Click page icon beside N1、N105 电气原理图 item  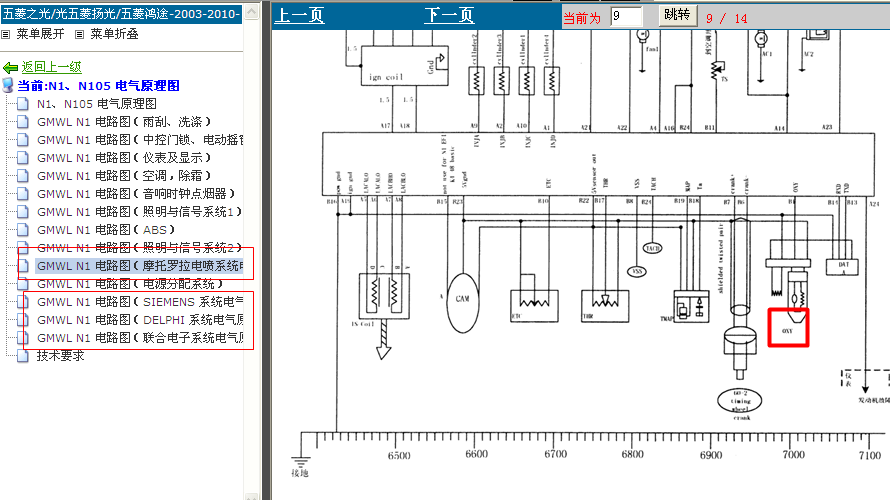(23, 104)
